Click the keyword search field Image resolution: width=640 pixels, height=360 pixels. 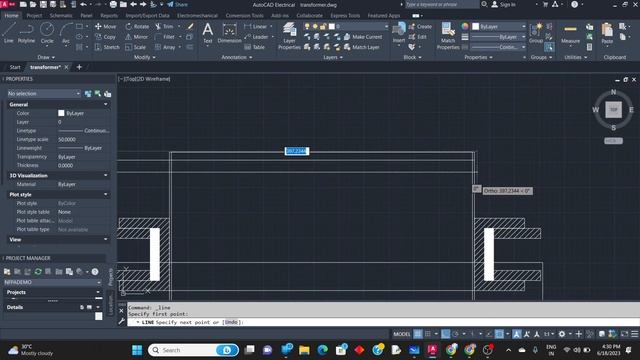tap(442, 4)
